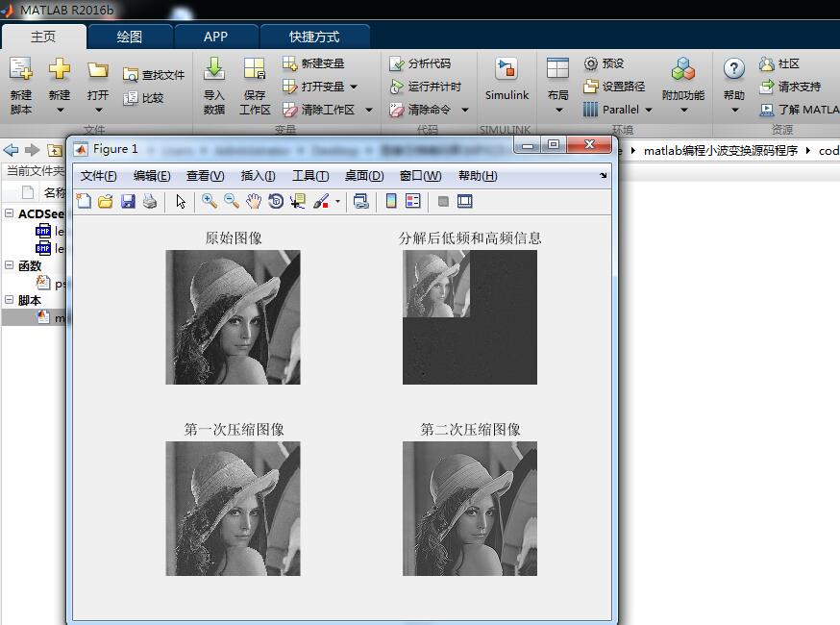Select the Rotate 3D tool

276,202
